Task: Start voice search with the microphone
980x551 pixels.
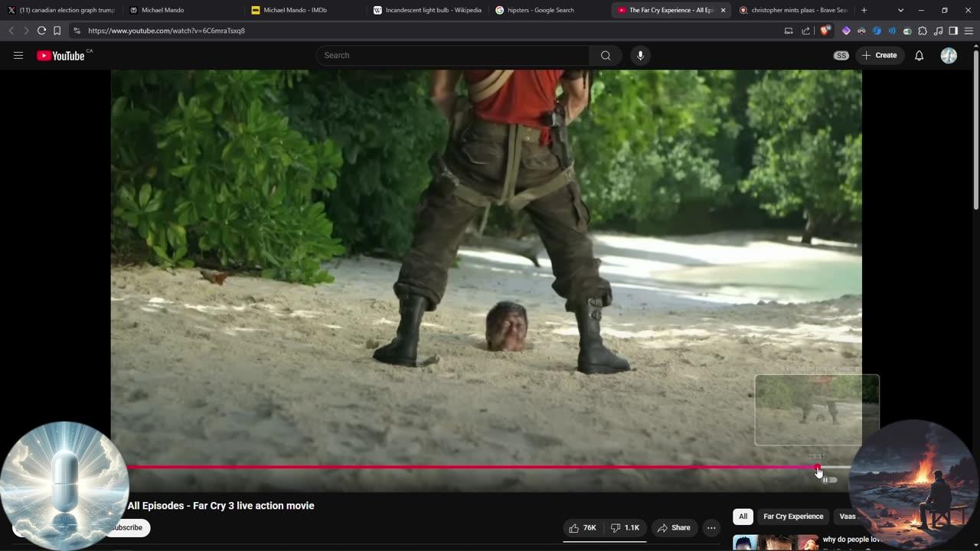Action: [x=641, y=55]
